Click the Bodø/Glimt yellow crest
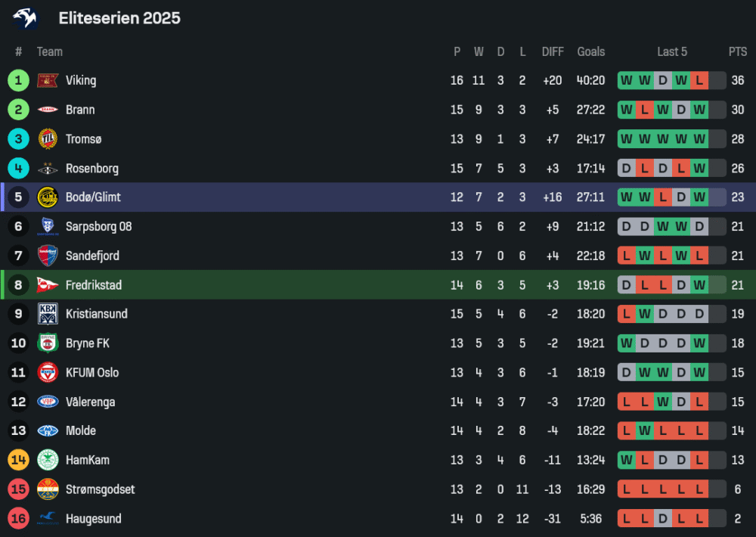 (48, 197)
